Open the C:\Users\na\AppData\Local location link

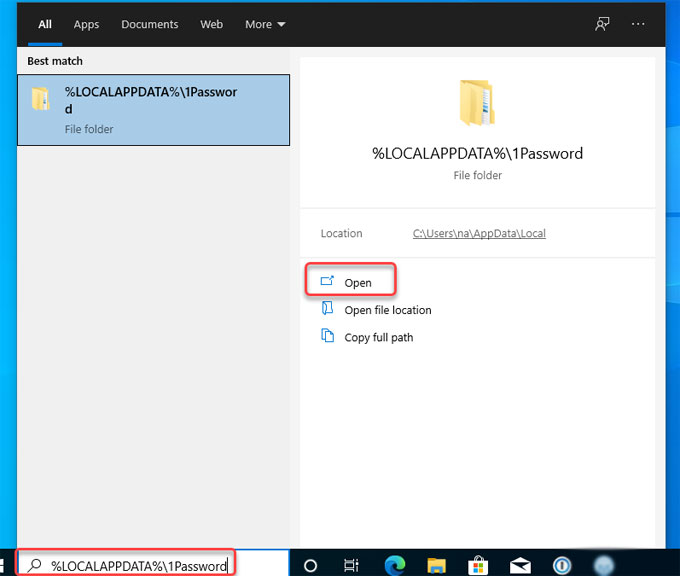click(479, 233)
